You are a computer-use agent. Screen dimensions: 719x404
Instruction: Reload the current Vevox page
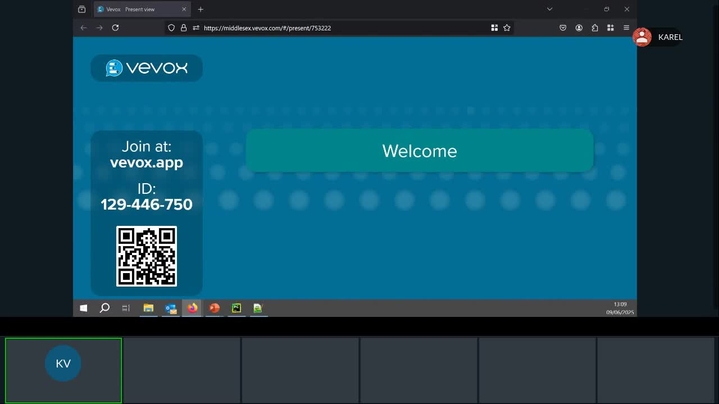[x=116, y=28]
